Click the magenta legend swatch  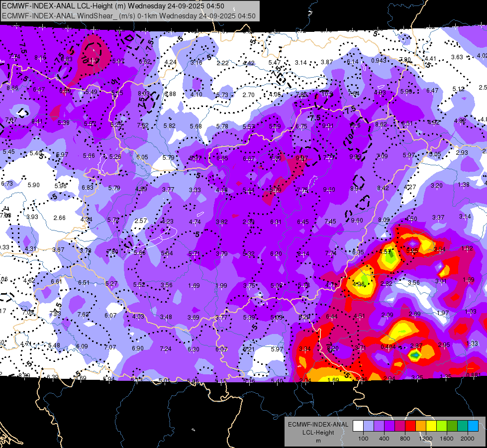pos(400,426)
